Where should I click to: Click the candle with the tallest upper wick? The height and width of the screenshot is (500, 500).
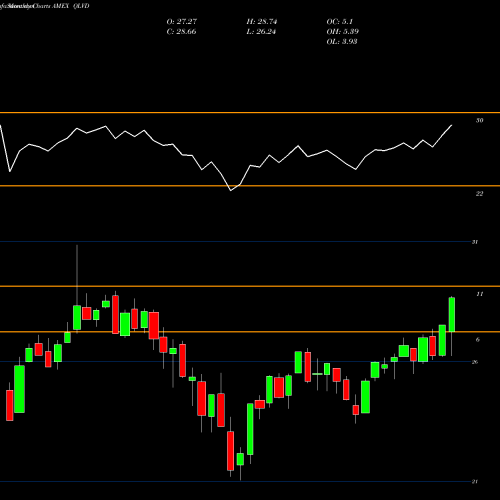point(77,317)
